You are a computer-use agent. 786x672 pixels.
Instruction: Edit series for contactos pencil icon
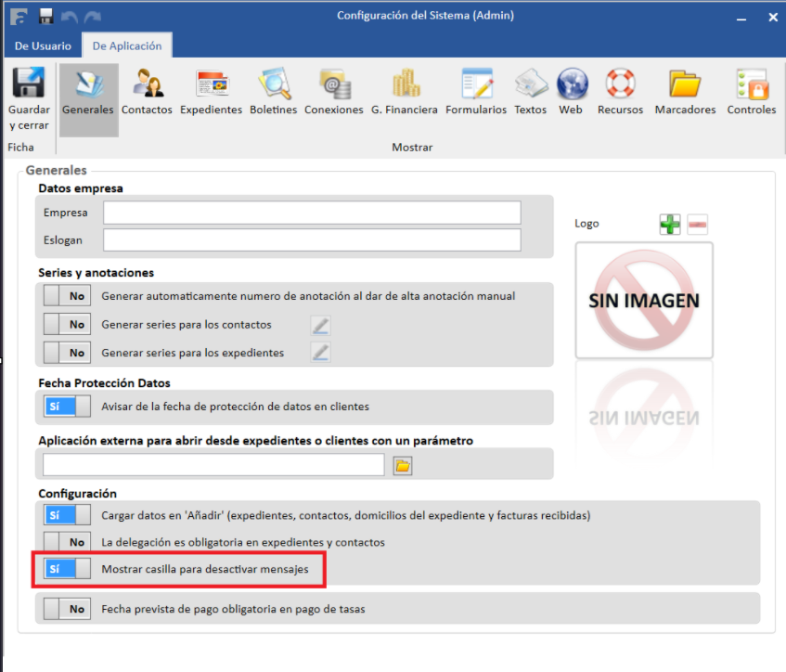point(320,325)
